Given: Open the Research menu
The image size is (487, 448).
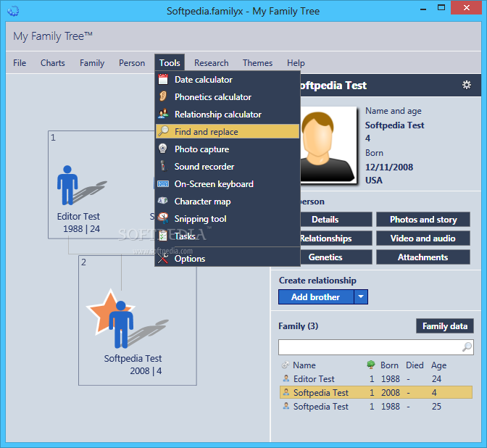Looking at the screenshot, I should (212, 63).
